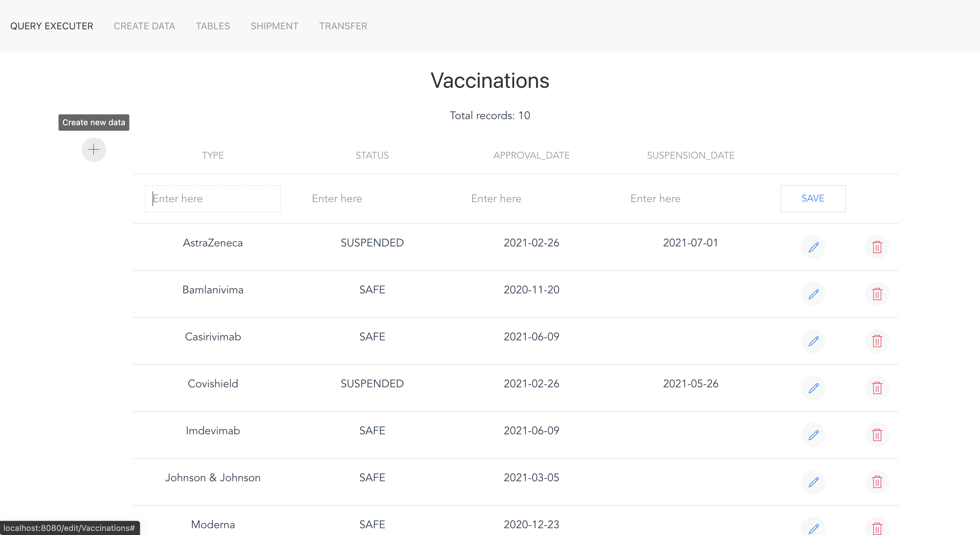The height and width of the screenshot is (535, 980).
Task: Delete the Imdevimab record with trash icon
Action: pyautogui.click(x=877, y=435)
